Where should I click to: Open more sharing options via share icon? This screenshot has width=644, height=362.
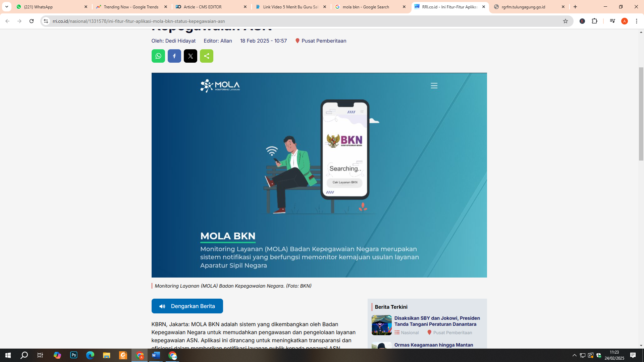coord(207,56)
